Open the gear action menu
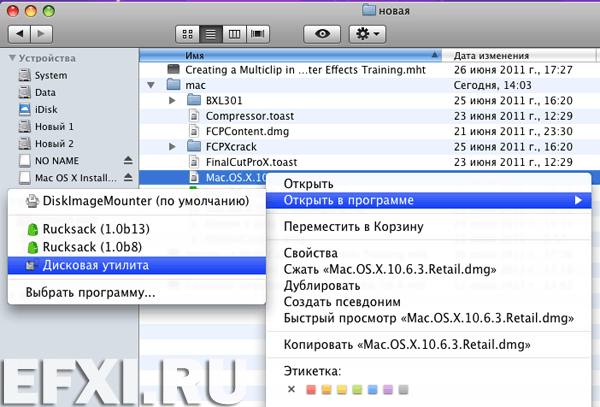600x407 pixels. (x=367, y=34)
